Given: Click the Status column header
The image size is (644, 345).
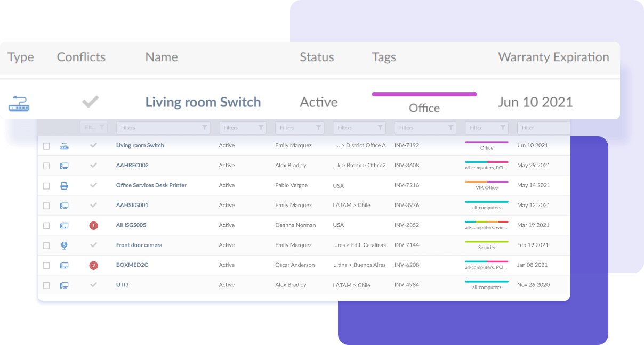Looking at the screenshot, I should tap(317, 57).
